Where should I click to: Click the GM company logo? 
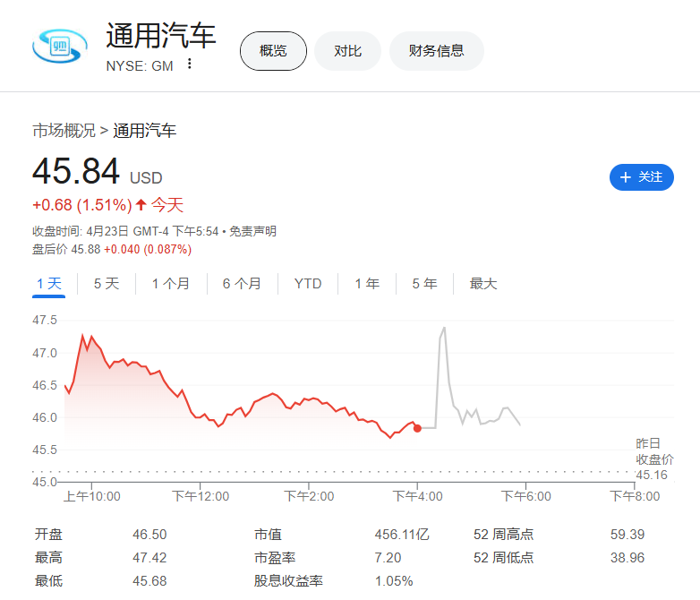(x=60, y=46)
